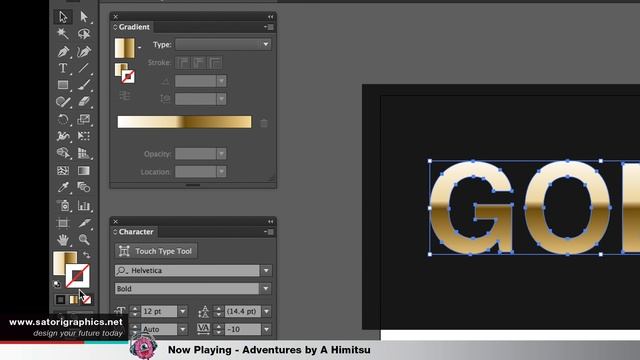
Task: Open the gradient angle dropdown
Action: 221,81
